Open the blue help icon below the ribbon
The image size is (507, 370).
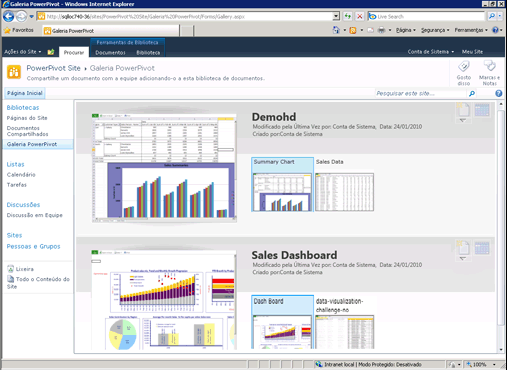(499, 93)
